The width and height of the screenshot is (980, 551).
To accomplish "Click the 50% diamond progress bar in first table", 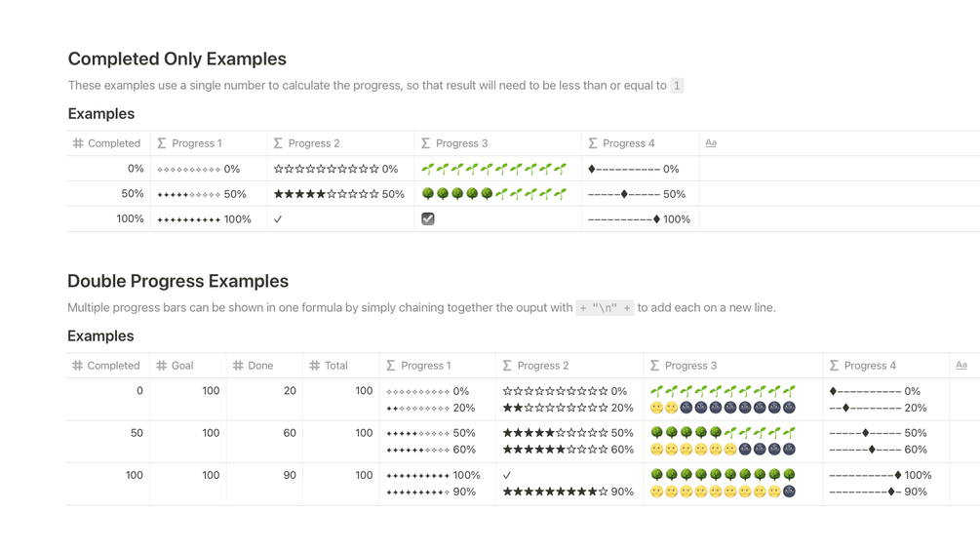I will (635, 194).
